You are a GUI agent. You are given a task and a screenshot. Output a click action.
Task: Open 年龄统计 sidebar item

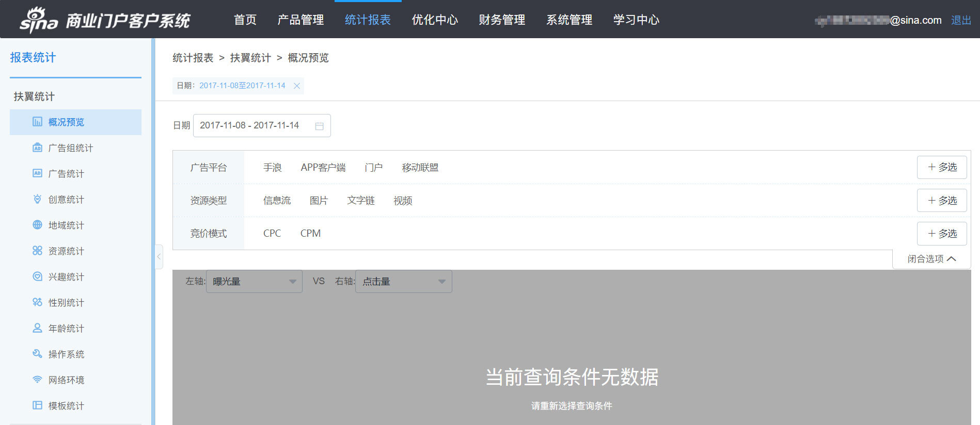(75, 329)
